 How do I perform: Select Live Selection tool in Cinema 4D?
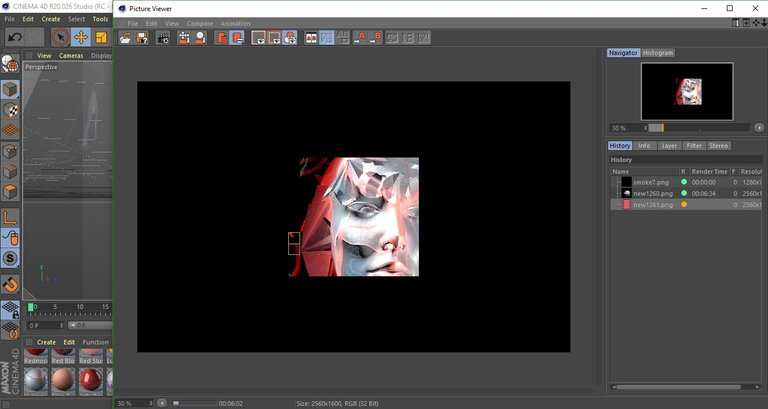pos(61,37)
